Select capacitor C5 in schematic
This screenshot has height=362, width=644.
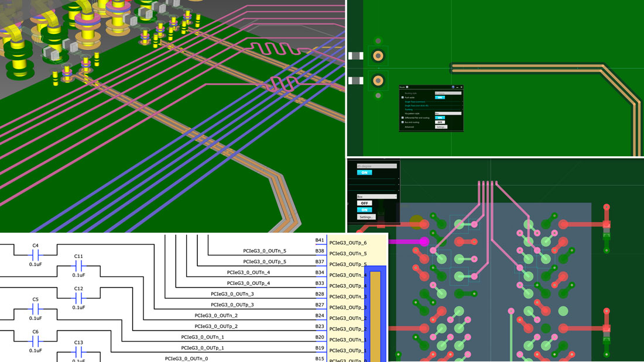[x=36, y=309]
